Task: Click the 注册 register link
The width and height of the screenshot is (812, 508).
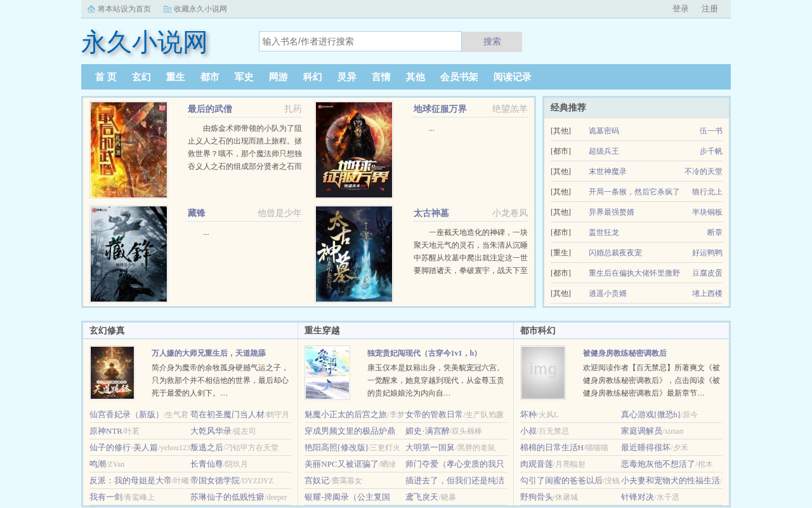Action: [710, 9]
